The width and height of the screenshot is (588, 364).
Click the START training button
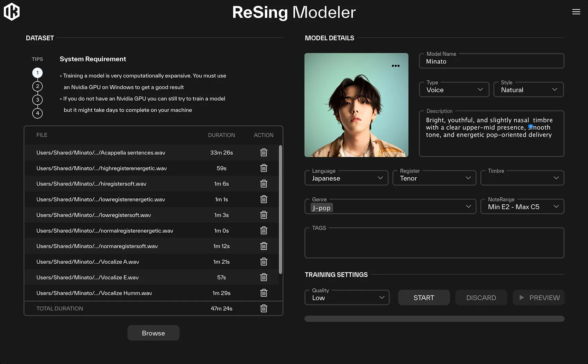[x=424, y=298]
